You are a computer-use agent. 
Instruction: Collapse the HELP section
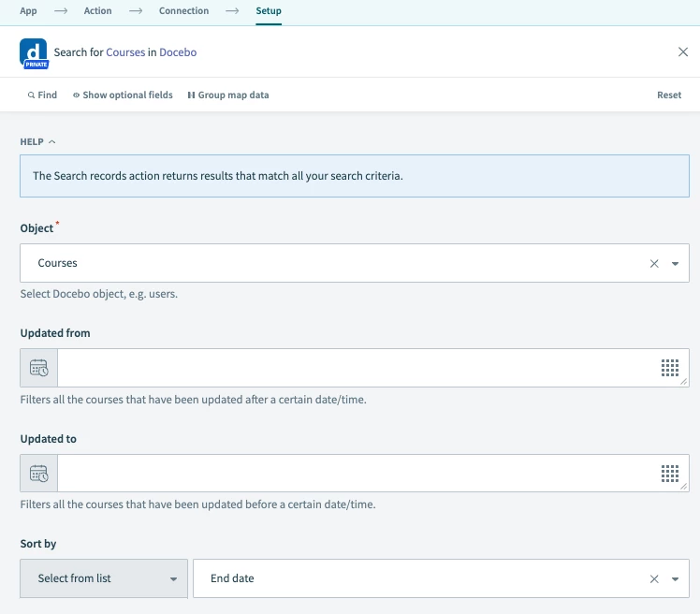coord(38,142)
